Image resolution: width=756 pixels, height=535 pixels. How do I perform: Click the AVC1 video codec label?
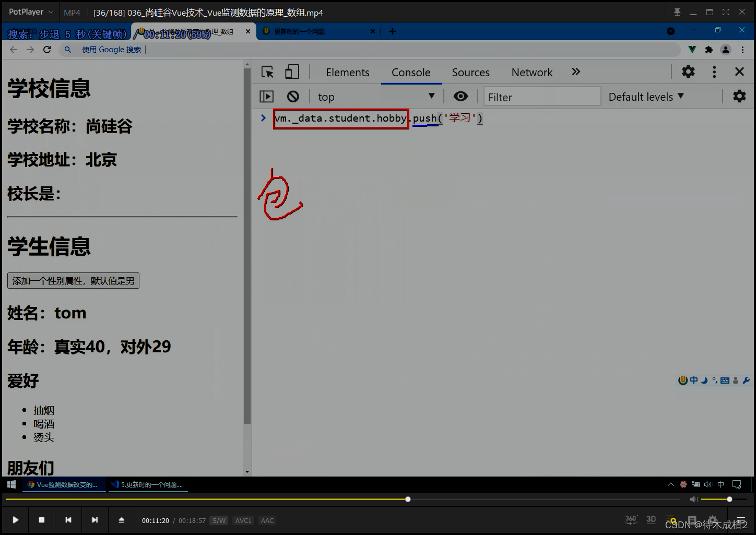pyautogui.click(x=243, y=520)
